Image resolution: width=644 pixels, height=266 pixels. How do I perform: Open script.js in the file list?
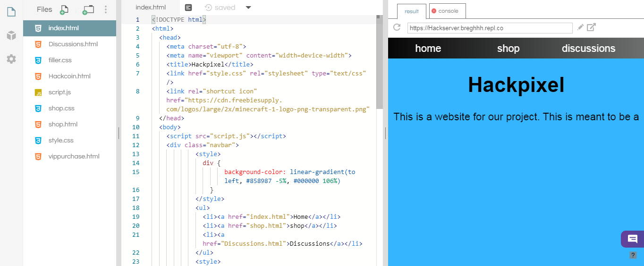(x=69, y=92)
